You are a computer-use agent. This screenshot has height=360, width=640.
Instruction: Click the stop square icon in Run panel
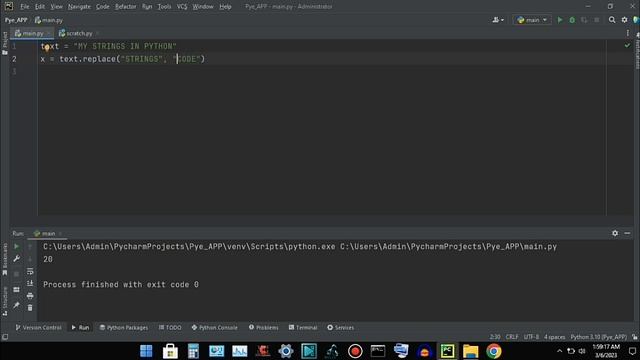pyautogui.click(x=16, y=274)
